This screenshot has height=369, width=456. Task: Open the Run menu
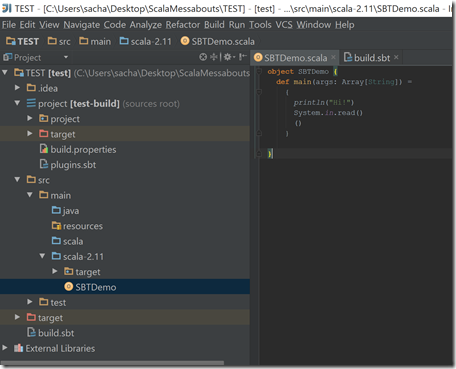click(x=237, y=25)
